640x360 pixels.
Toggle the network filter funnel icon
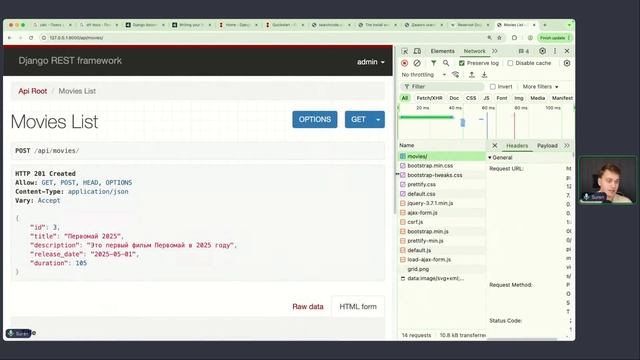pyautogui.click(x=433, y=63)
